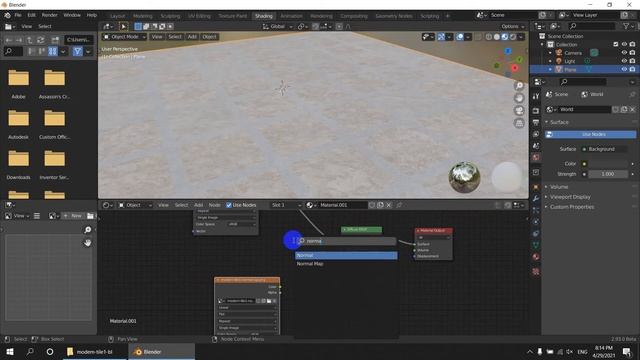
Task: Open the Material properties tab icon
Action: tap(536, 257)
